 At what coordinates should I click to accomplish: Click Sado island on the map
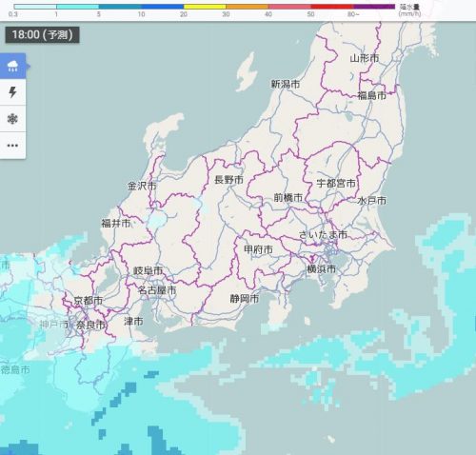247,72
